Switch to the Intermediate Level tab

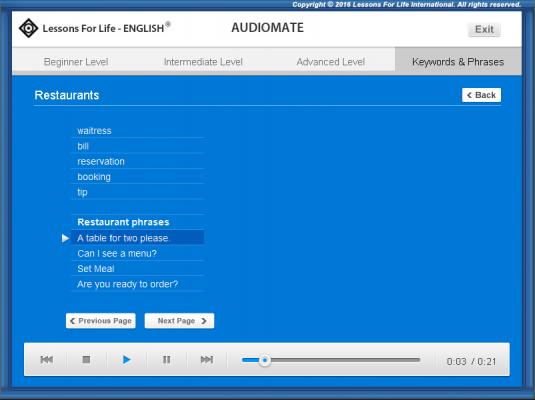click(203, 62)
